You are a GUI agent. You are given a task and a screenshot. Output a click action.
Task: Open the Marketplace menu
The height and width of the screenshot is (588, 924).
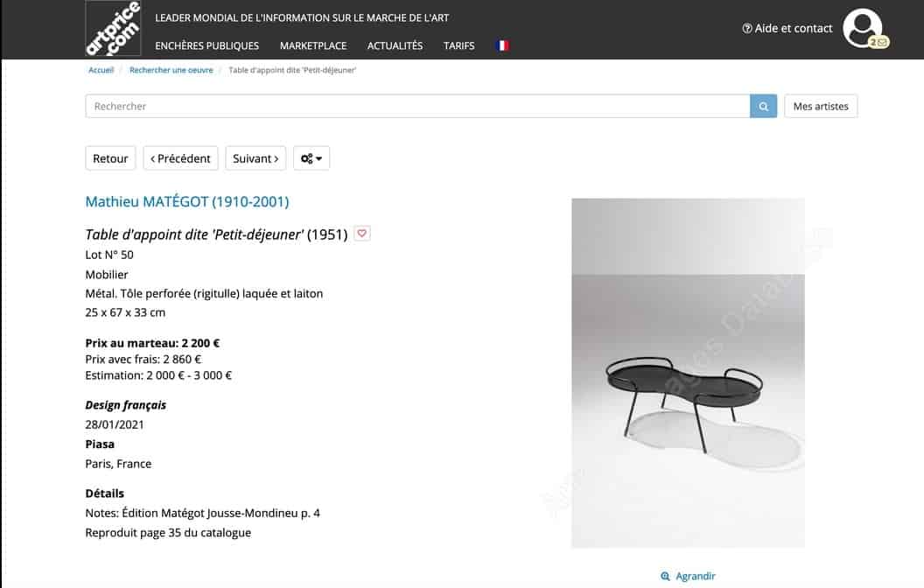[x=313, y=45]
